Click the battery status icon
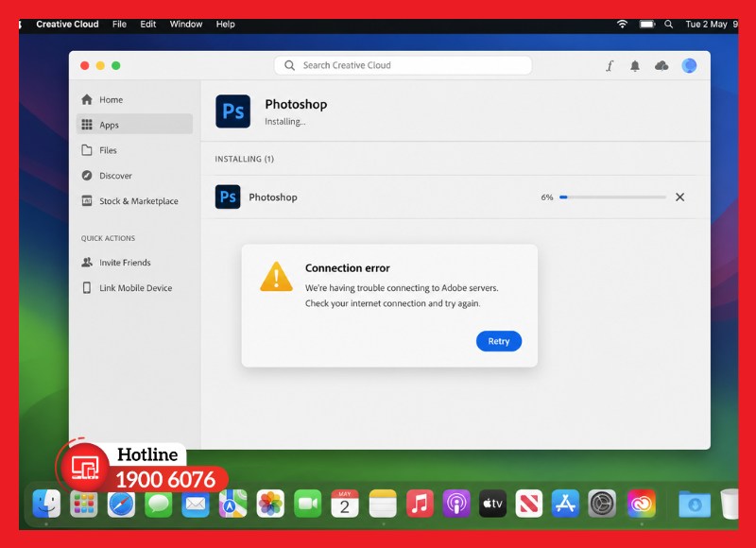756x548 pixels. (x=647, y=25)
